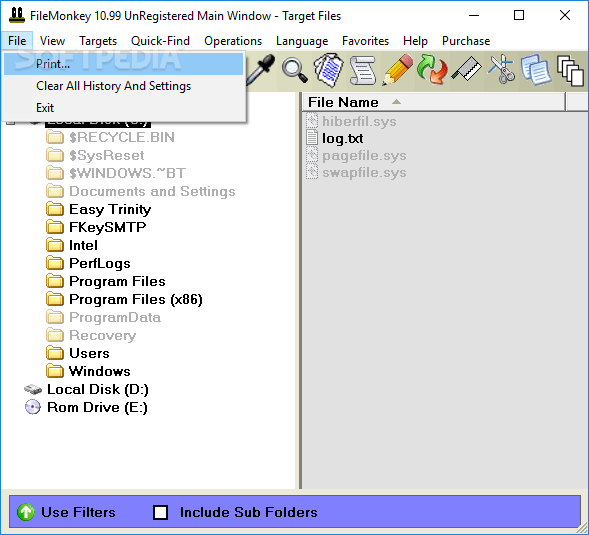Open the Operations menu
This screenshot has height=535, width=589.
(x=233, y=41)
